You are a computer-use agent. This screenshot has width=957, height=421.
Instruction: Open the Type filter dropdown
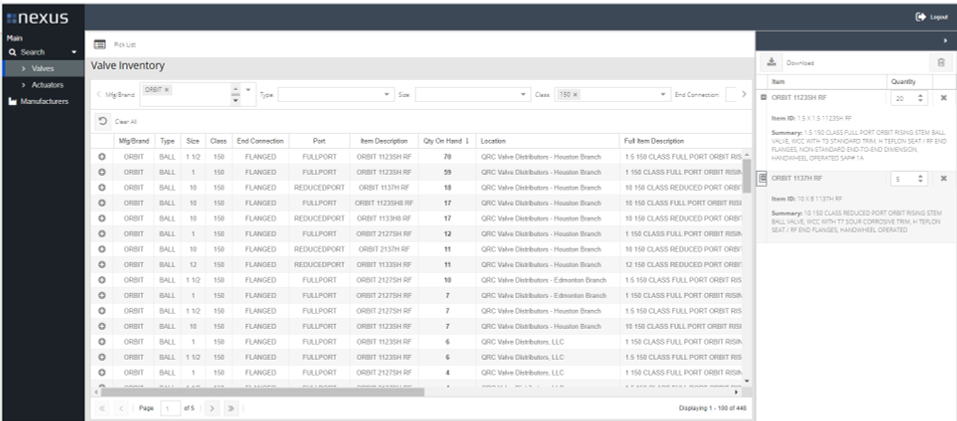click(x=387, y=95)
